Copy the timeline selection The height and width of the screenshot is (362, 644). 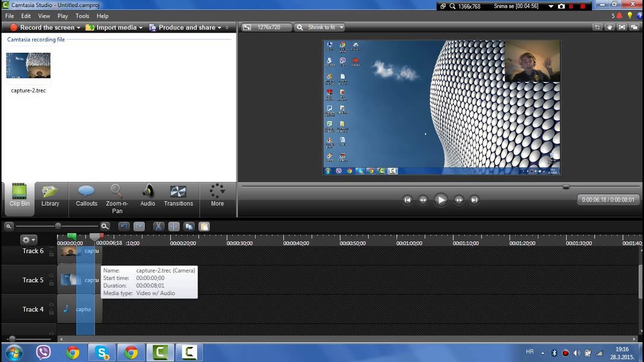[x=189, y=226]
